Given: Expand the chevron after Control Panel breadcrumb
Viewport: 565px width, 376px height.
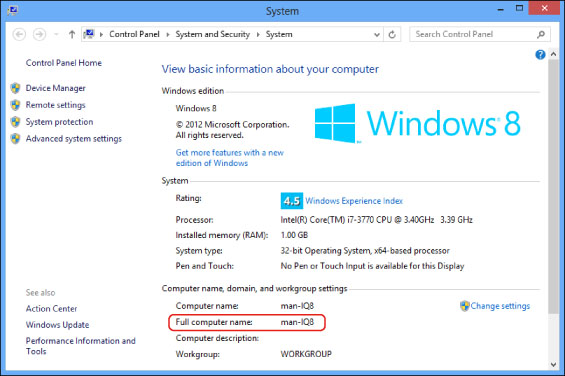Looking at the screenshot, I should coord(168,35).
